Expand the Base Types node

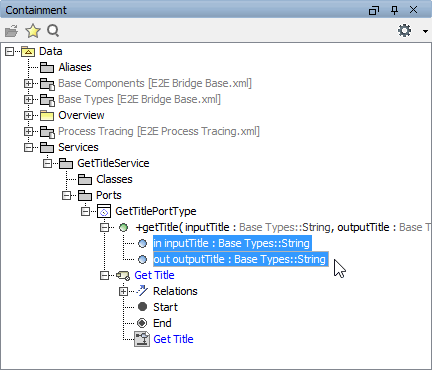(x=28, y=99)
